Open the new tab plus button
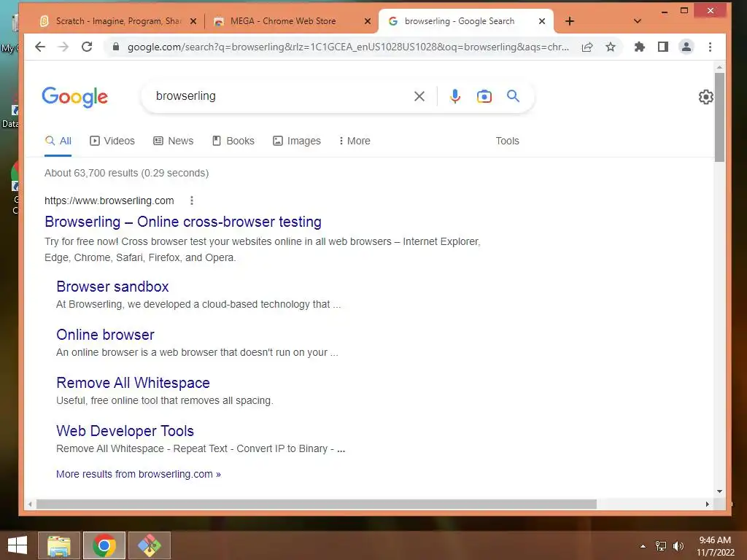The width and height of the screenshot is (747, 560). click(x=569, y=21)
